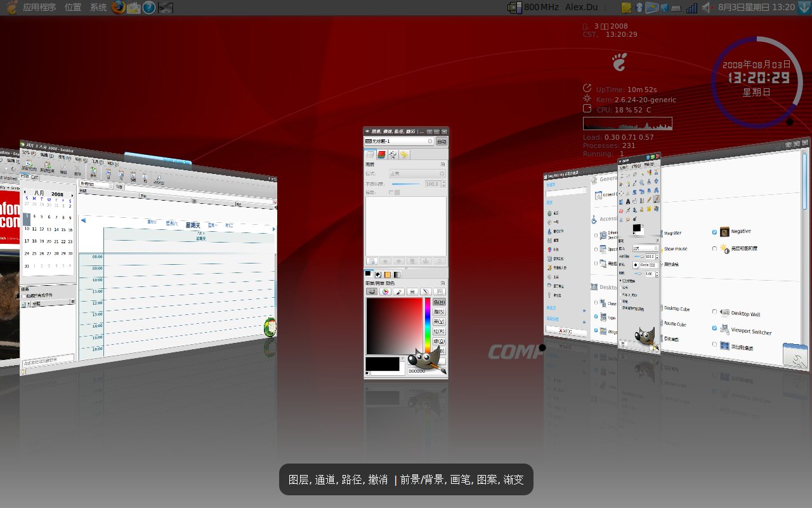The height and width of the screenshot is (508, 812).
Task: Open the Viewport Switcher plugin icon
Action: coord(724,328)
